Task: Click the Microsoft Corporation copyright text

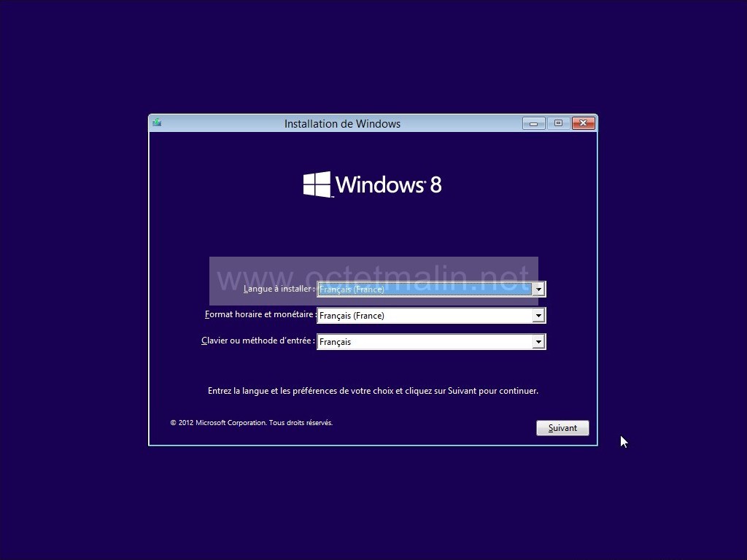Action: tap(252, 422)
